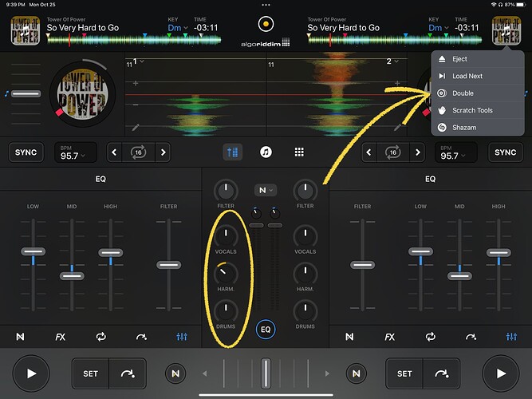
Task: Toggle the center EQ circle button
Action: click(266, 329)
